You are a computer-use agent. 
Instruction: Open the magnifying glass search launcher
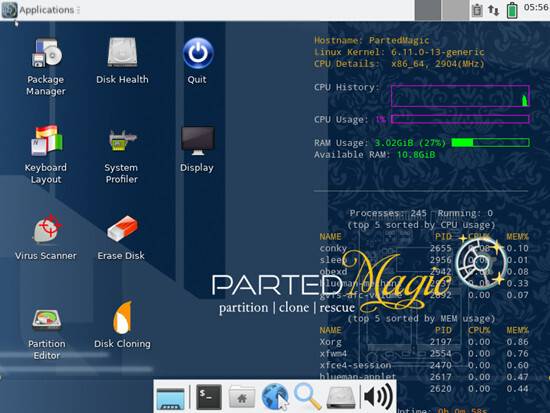[x=308, y=397]
